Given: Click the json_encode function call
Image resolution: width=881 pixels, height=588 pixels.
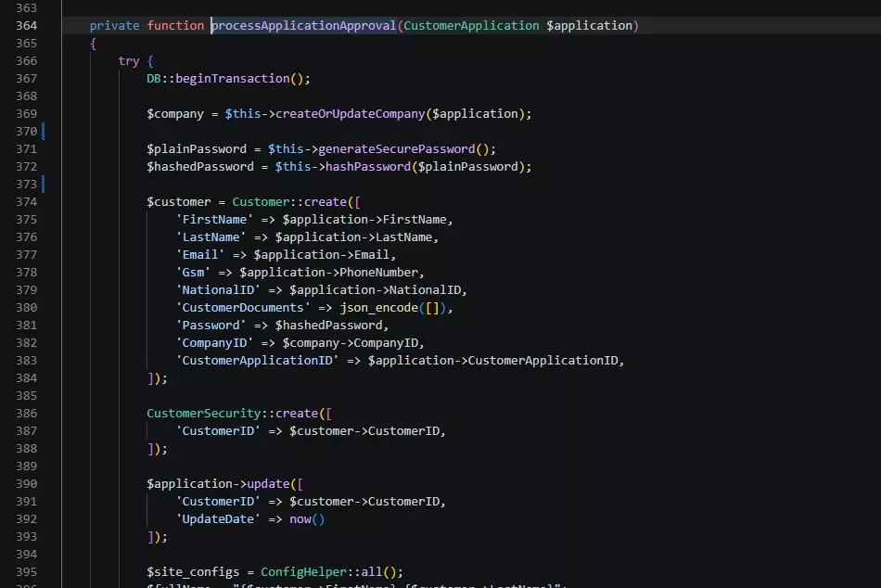Looking at the screenshot, I should pos(379,308).
